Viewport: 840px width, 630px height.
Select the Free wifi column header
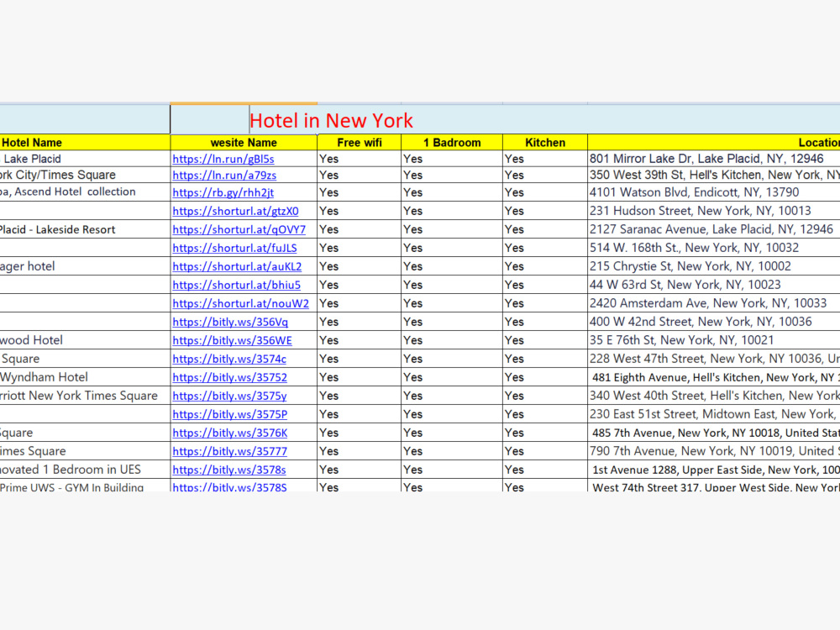360,143
